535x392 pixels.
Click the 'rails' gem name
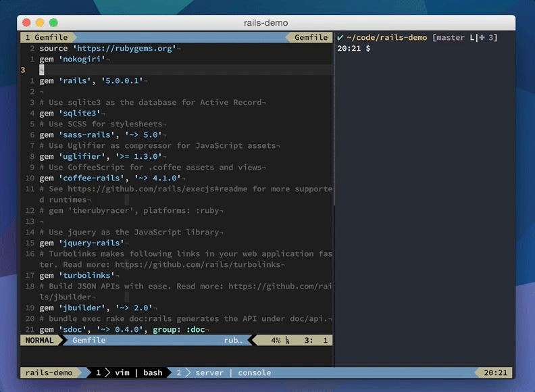pyautogui.click(x=75, y=80)
